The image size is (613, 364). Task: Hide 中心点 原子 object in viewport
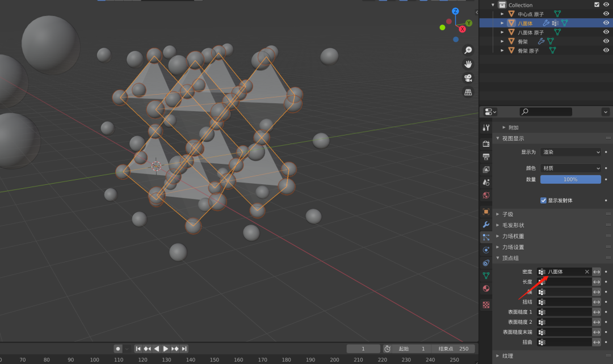606,14
